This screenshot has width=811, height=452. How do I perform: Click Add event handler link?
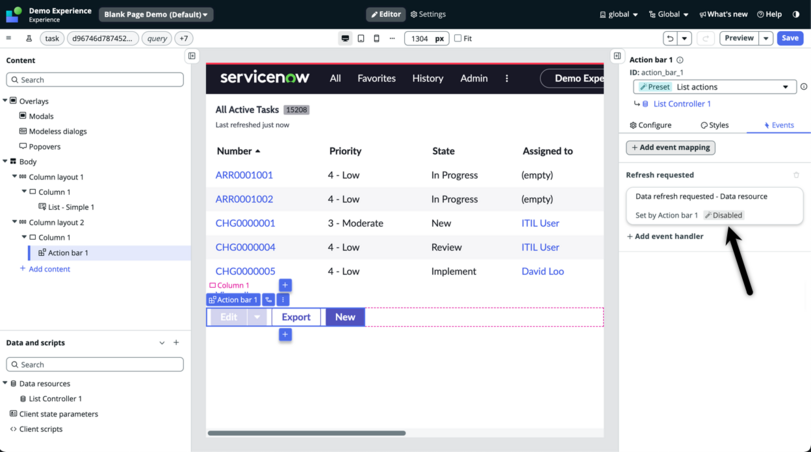pyautogui.click(x=665, y=236)
